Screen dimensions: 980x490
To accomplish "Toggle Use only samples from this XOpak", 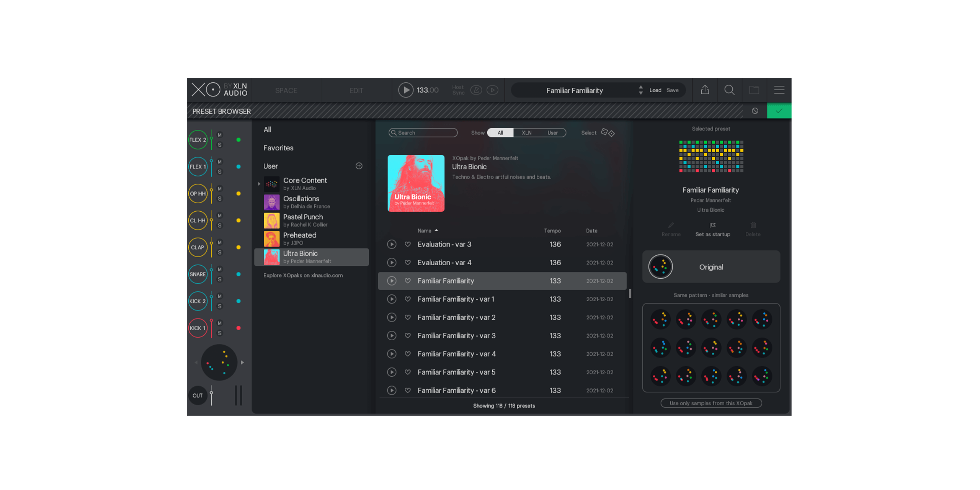I will 711,403.
